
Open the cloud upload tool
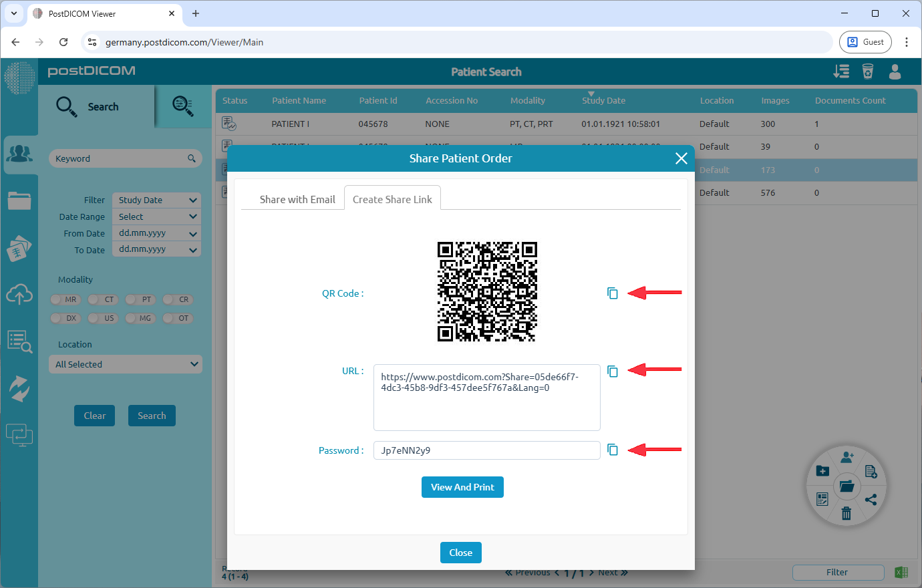click(x=20, y=294)
